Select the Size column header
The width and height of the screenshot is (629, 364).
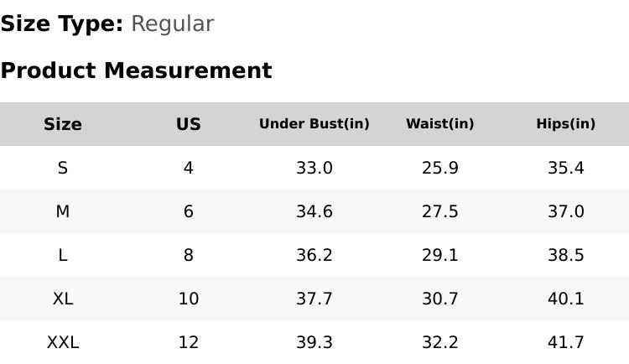point(63,124)
